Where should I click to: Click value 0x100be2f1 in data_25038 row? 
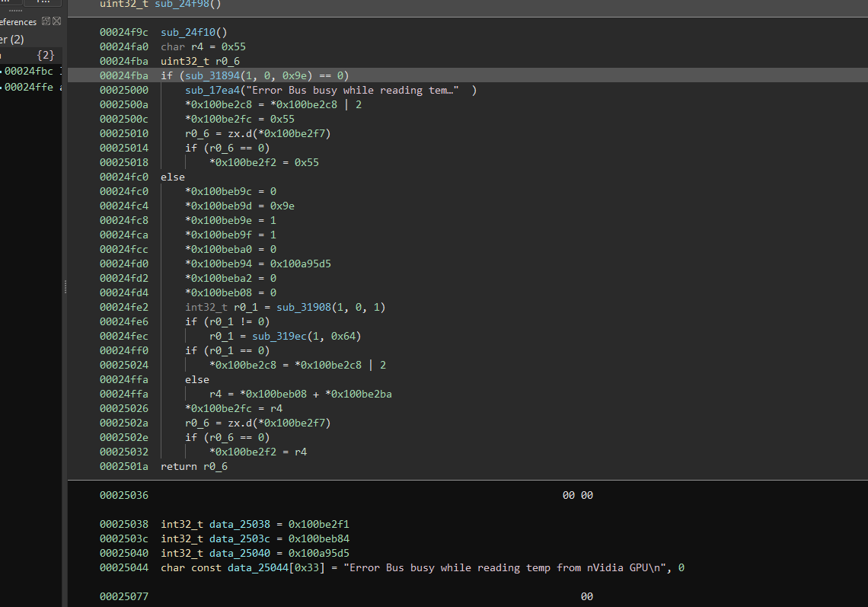319,524
